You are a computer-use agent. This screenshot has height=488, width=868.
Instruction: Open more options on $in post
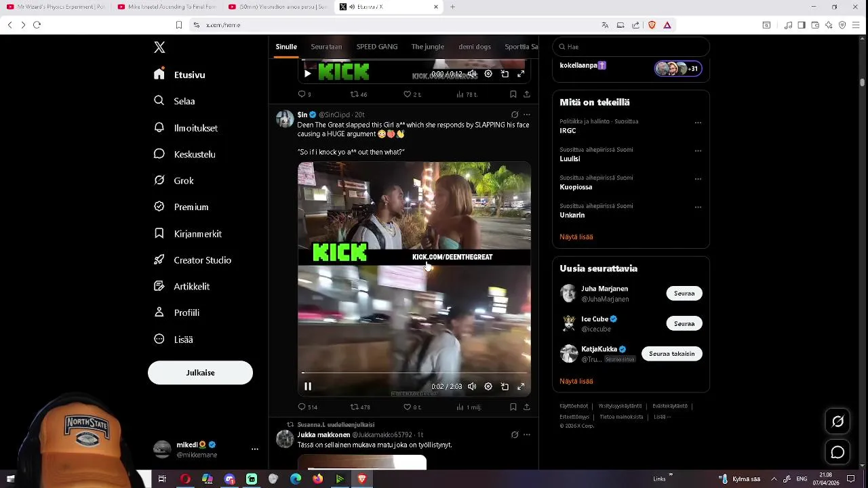pyautogui.click(x=526, y=115)
